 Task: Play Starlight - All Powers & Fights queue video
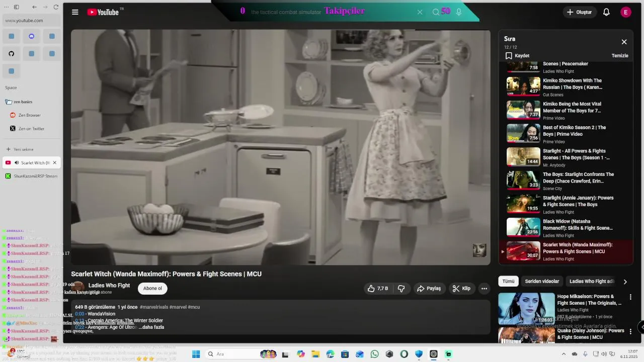click(567, 157)
